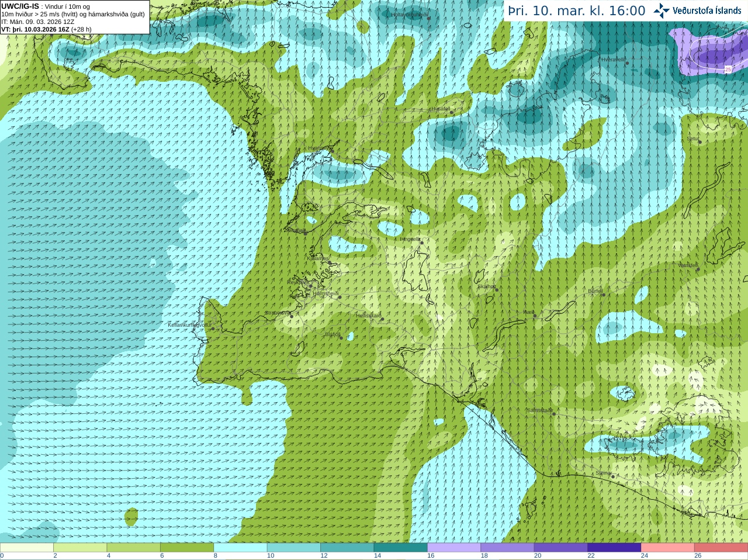Select the Hólmsheiði station label
748x560 pixels.
325,293
